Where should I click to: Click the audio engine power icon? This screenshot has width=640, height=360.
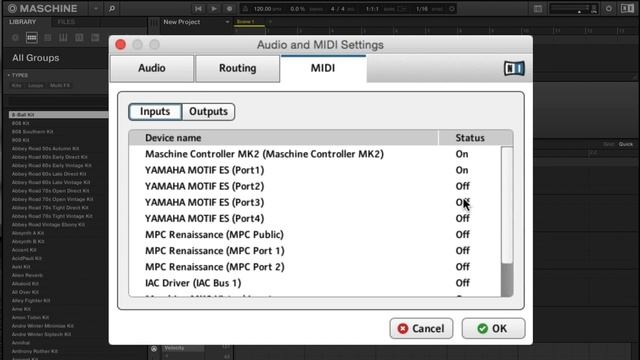coord(609,9)
